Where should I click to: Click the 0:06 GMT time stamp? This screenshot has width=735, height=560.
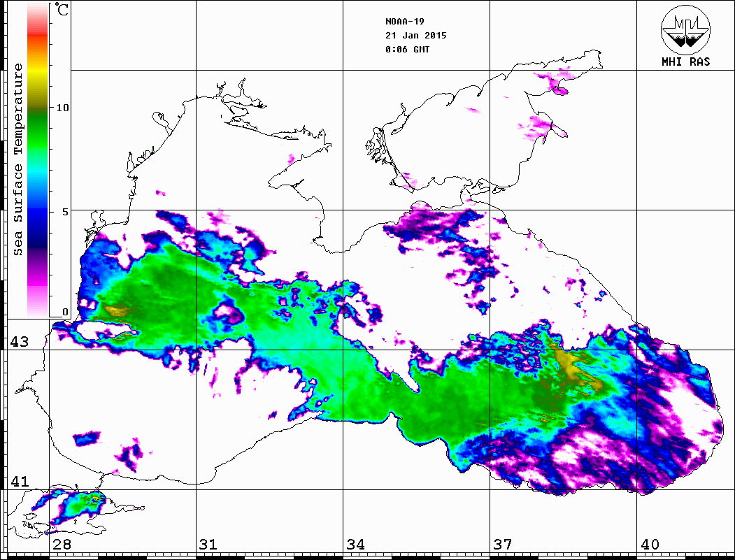408,50
